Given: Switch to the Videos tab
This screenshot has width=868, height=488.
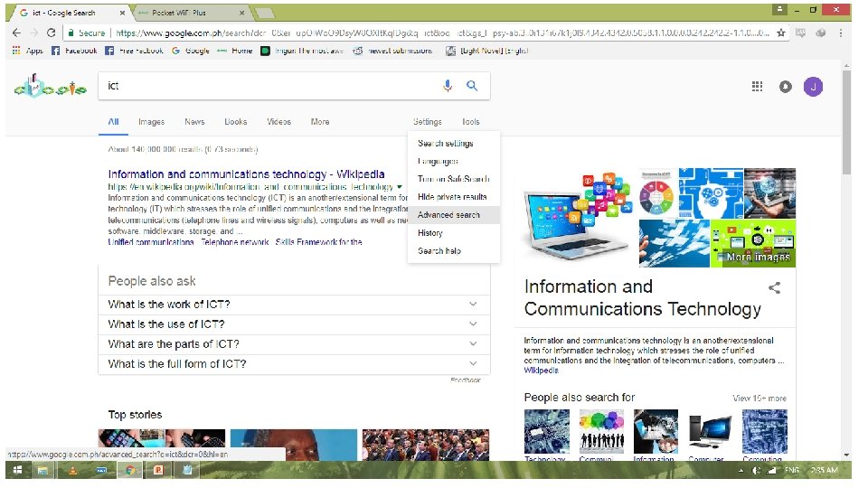Looking at the screenshot, I should (x=279, y=122).
